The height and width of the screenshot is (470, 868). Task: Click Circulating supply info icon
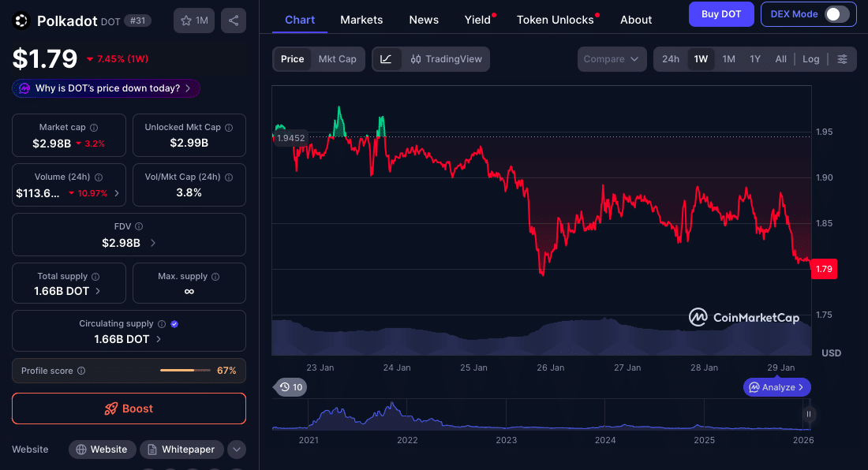pos(162,324)
